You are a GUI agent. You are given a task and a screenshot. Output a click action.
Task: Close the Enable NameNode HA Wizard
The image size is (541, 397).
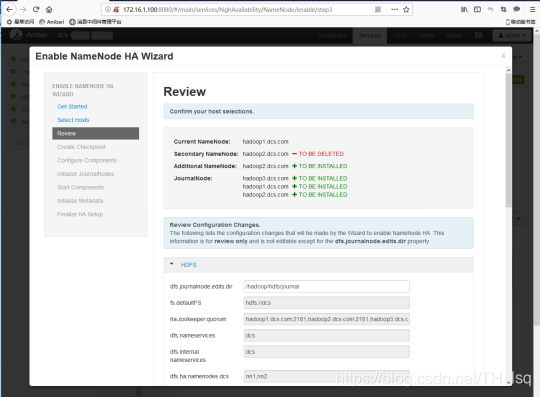click(503, 56)
